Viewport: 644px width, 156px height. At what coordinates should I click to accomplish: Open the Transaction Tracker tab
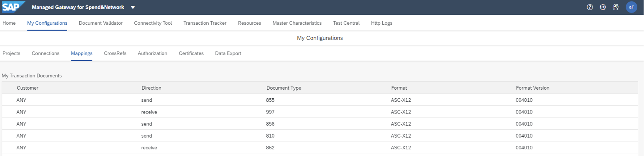tap(205, 23)
